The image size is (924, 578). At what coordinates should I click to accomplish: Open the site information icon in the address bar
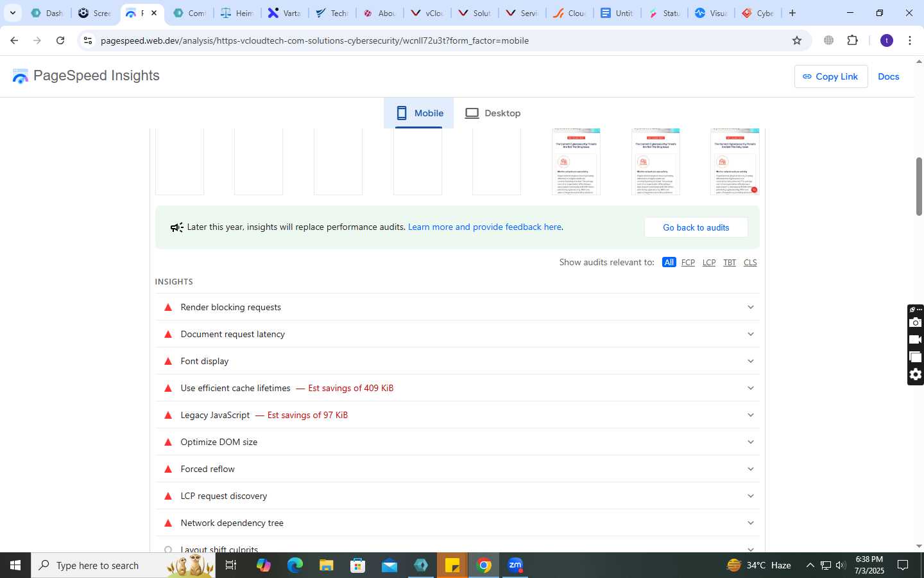[x=88, y=40]
